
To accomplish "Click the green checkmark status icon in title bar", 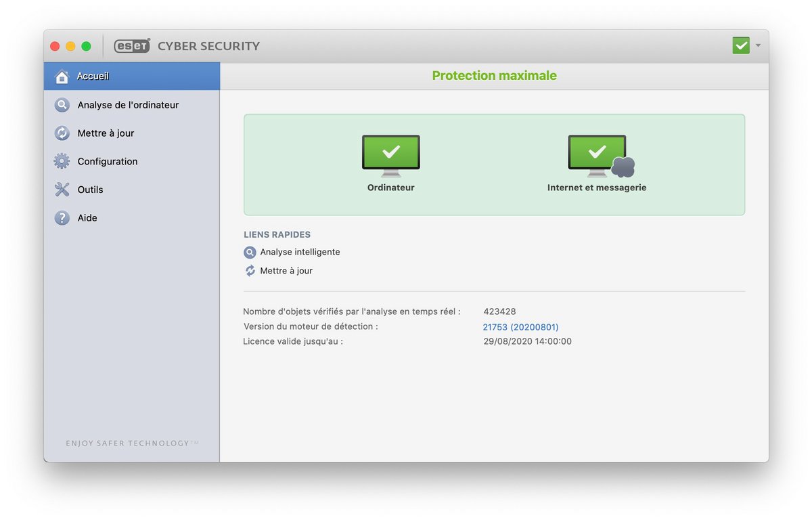I will (x=741, y=45).
